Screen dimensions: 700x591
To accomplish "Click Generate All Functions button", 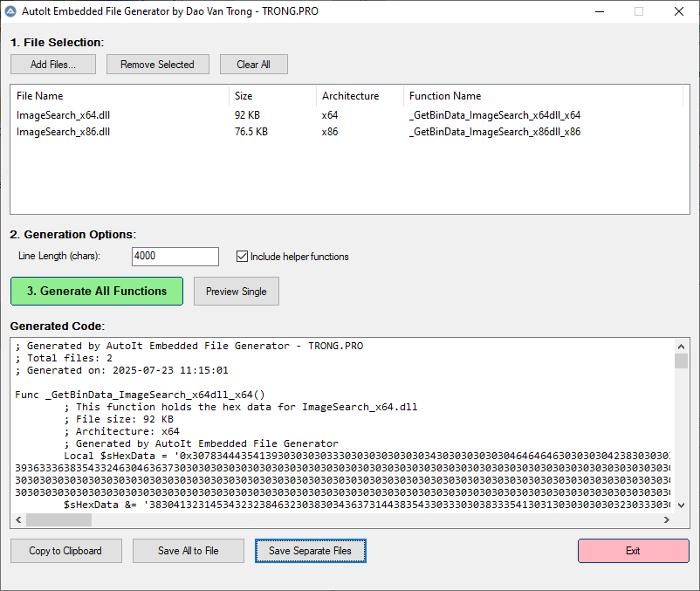I will click(x=97, y=291).
